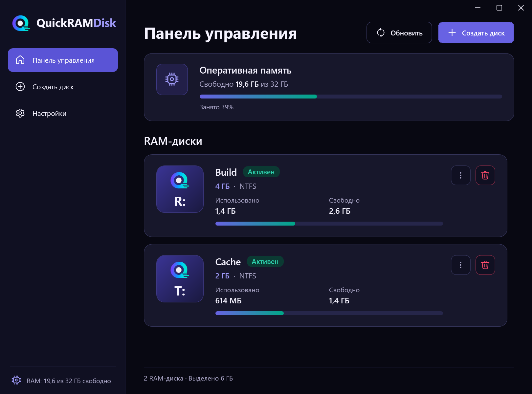Click the Build disk usage bar
Viewport: 532px width, 394px height.
tap(329, 224)
